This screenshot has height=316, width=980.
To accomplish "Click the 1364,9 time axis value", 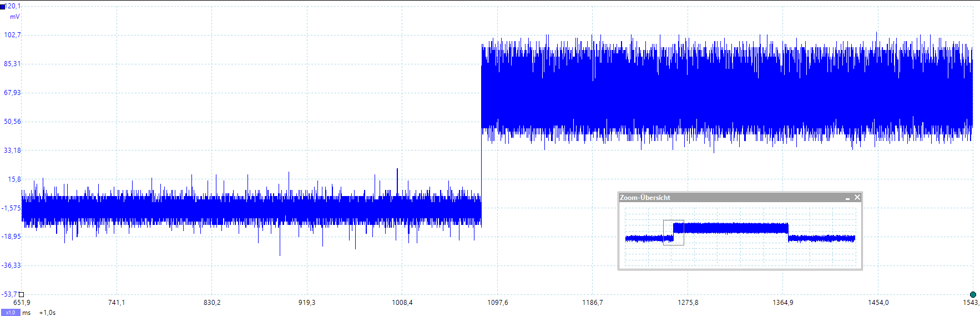I will [783, 303].
